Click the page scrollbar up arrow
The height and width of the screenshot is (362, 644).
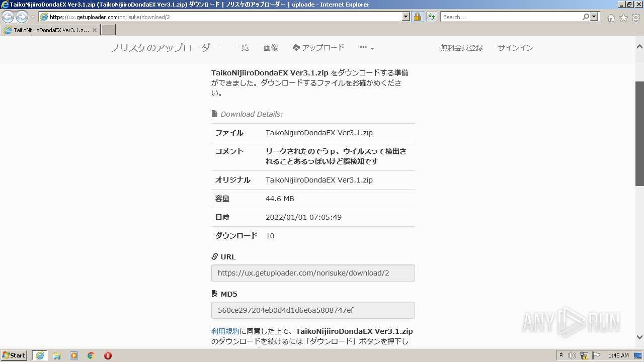(x=639, y=47)
